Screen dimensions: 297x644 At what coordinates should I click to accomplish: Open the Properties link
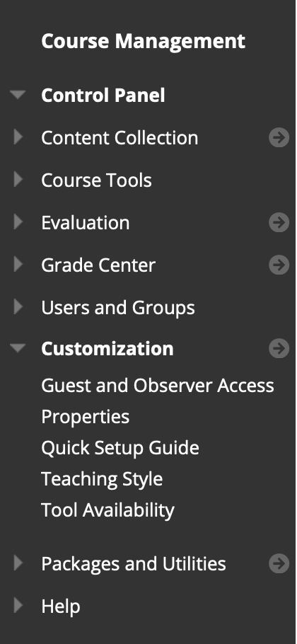click(86, 418)
